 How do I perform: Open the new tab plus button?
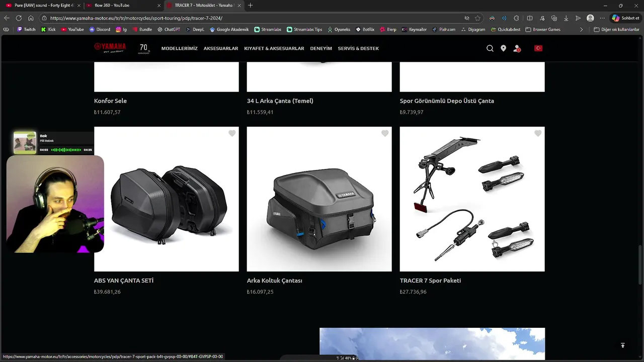pyautogui.click(x=250, y=6)
